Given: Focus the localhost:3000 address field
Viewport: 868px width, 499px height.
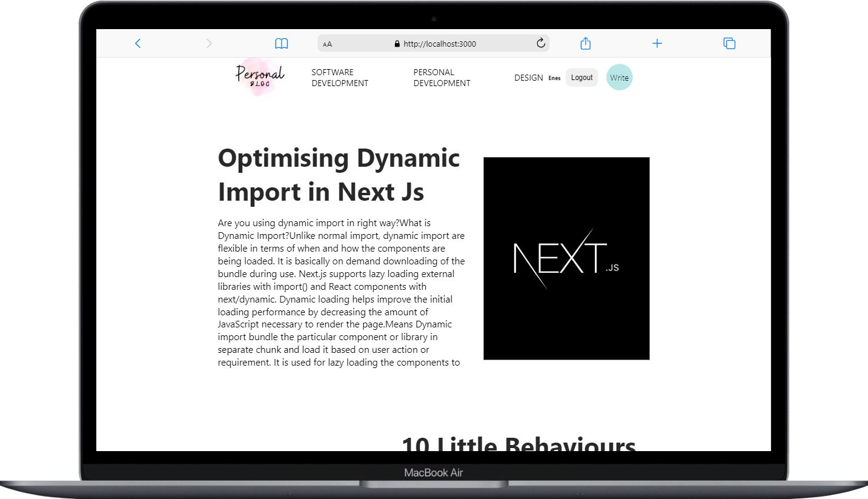Looking at the screenshot, I should pyautogui.click(x=433, y=43).
